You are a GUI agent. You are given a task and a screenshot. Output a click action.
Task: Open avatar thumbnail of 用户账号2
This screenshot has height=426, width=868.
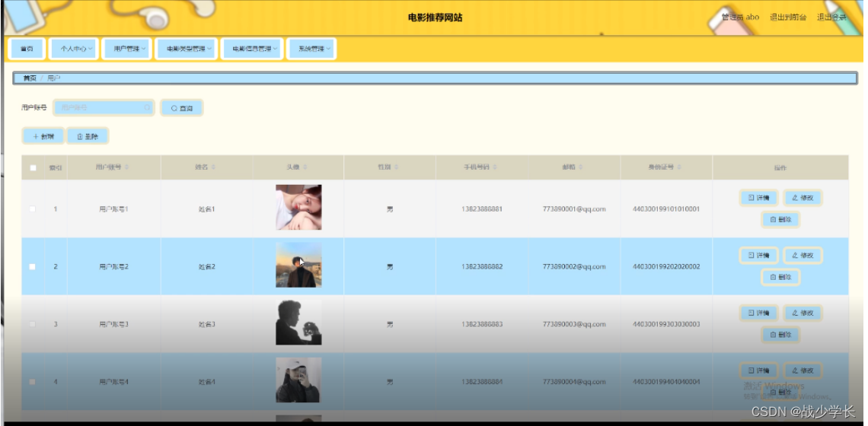(298, 265)
